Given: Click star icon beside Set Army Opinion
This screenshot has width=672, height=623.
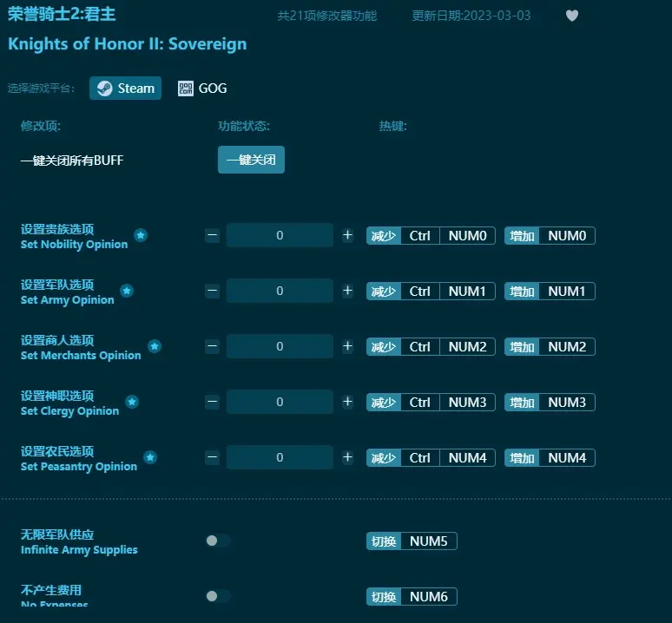Looking at the screenshot, I should pyautogui.click(x=127, y=291).
